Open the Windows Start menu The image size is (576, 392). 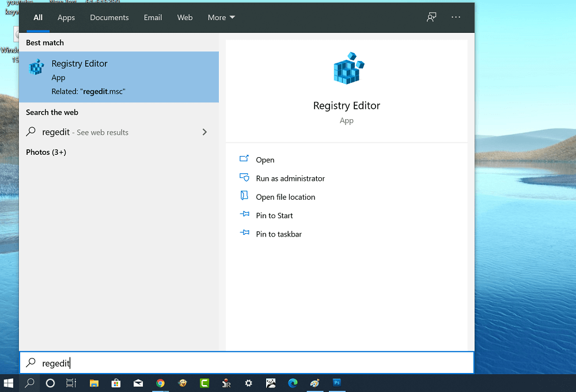[8, 383]
